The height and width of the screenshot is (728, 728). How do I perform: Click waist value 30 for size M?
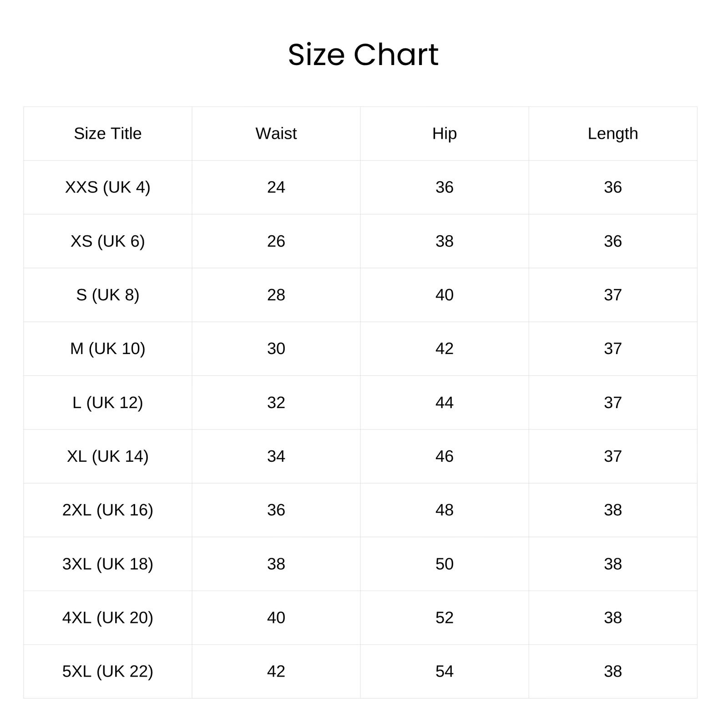tap(276, 349)
